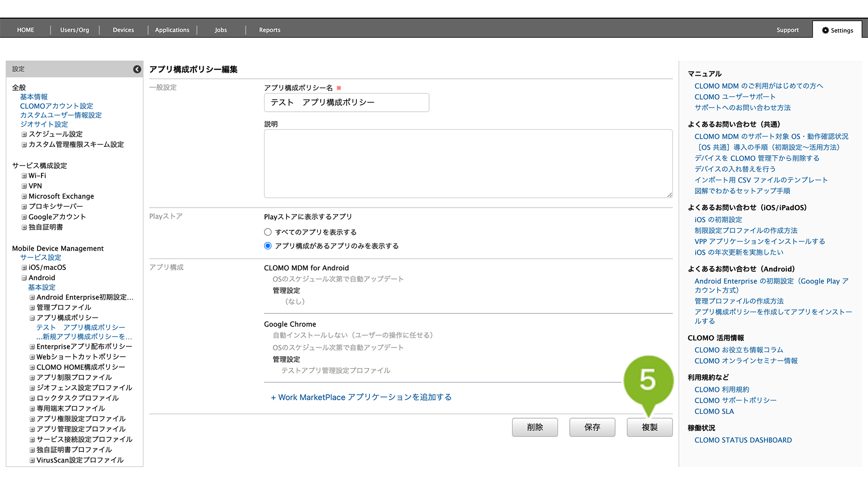Select アプリ構成があるアプリのみを表示する radio option

pyautogui.click(x=268, y=246)
